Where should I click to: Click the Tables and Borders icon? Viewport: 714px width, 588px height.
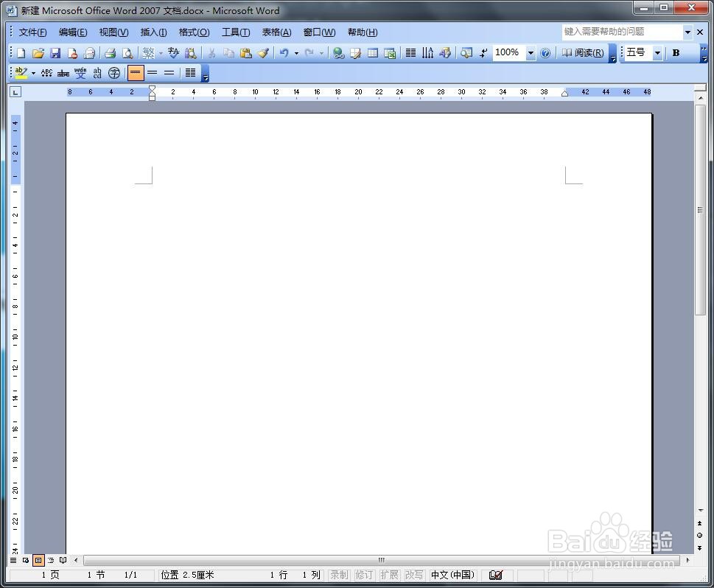(x=356, y=53)
